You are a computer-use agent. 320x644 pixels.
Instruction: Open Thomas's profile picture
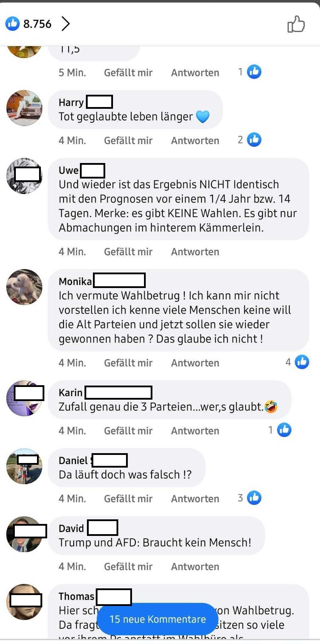(x=24, y=602)
